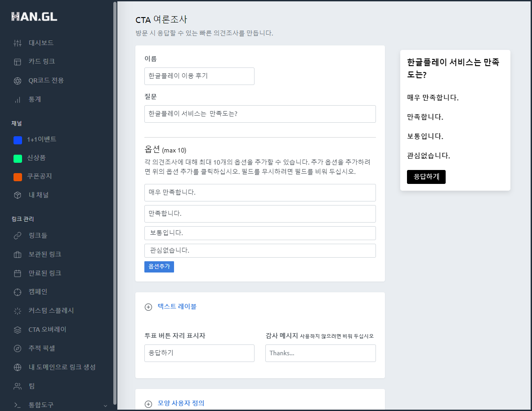This screenshot has width=532, height=411.
Task: Click the 통계 bar chart icon
Action: tap(18, 100)
